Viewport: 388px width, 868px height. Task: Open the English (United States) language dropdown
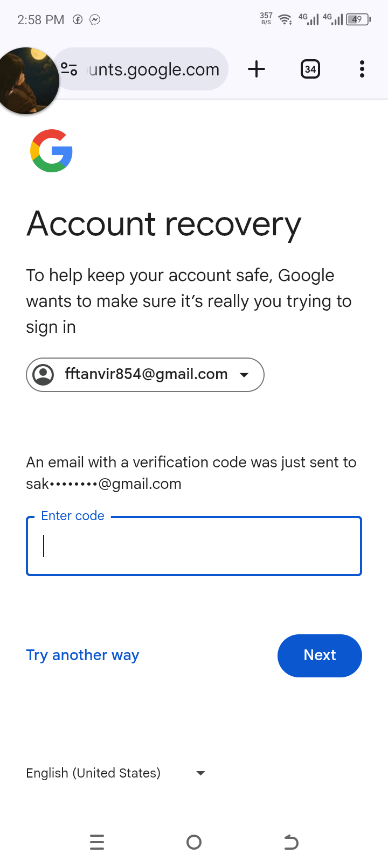tap(94, 773)
